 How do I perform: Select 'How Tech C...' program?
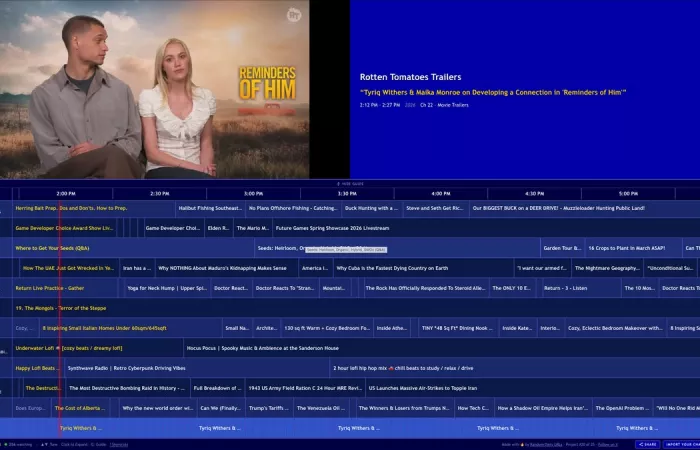point(474,408)
